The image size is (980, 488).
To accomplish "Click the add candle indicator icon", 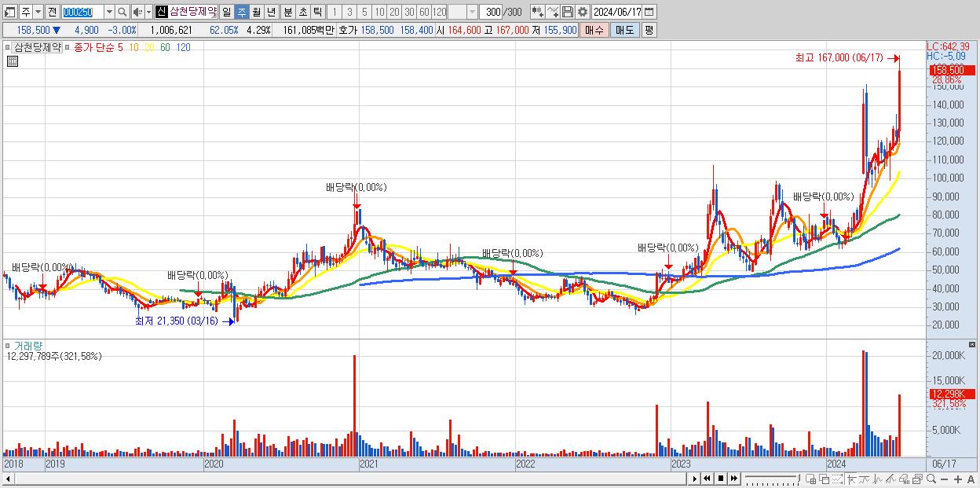I will tap(538, 13).
